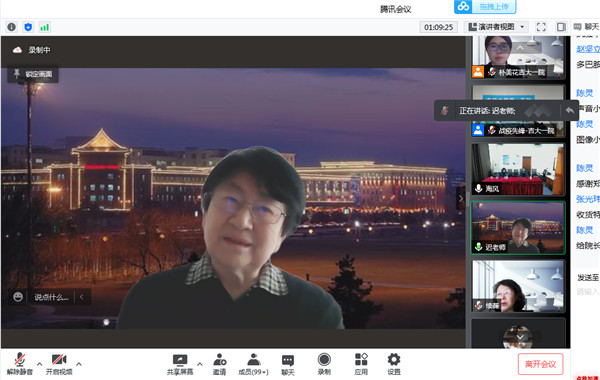Viewport: 600px width, 380px height.
Task: Collapse the quick chat bar arrow
Action: click(82, 297)
